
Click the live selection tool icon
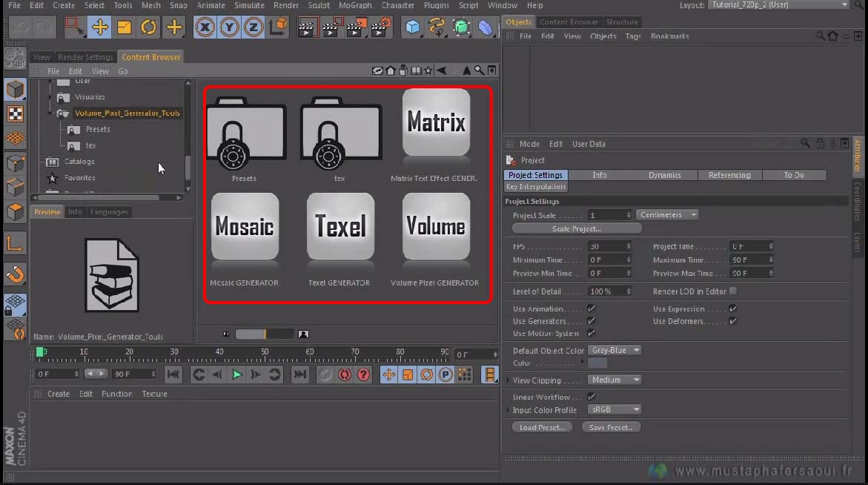(73, 27)
